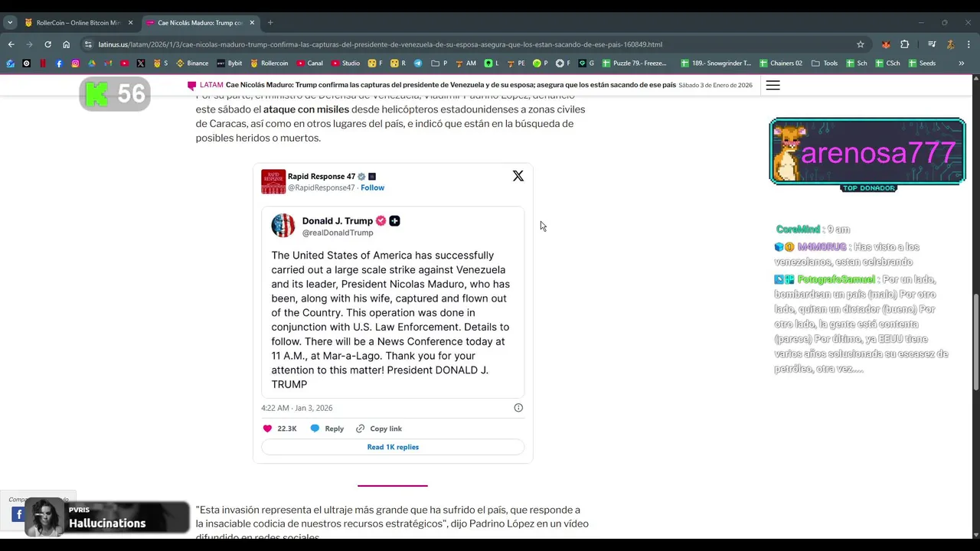
Task: Share the article on Facebook
Action: tap(17, 514)
